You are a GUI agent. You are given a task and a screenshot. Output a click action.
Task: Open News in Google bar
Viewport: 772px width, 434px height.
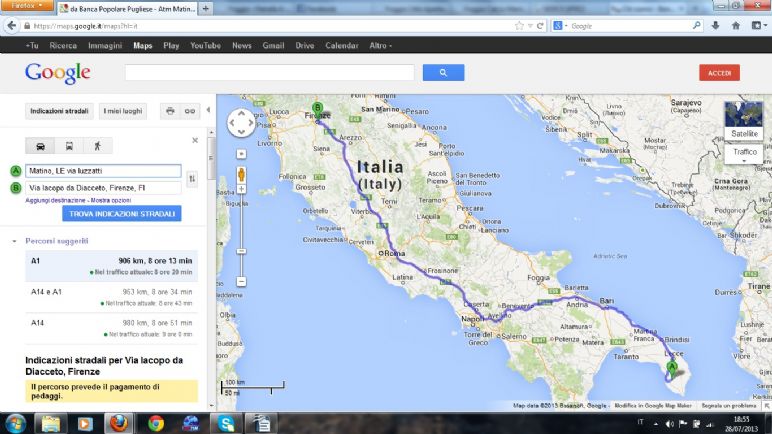coord(242,45)
